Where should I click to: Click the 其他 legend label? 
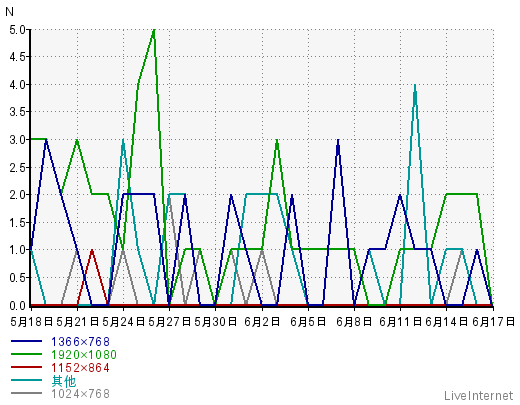click(64, 381)
